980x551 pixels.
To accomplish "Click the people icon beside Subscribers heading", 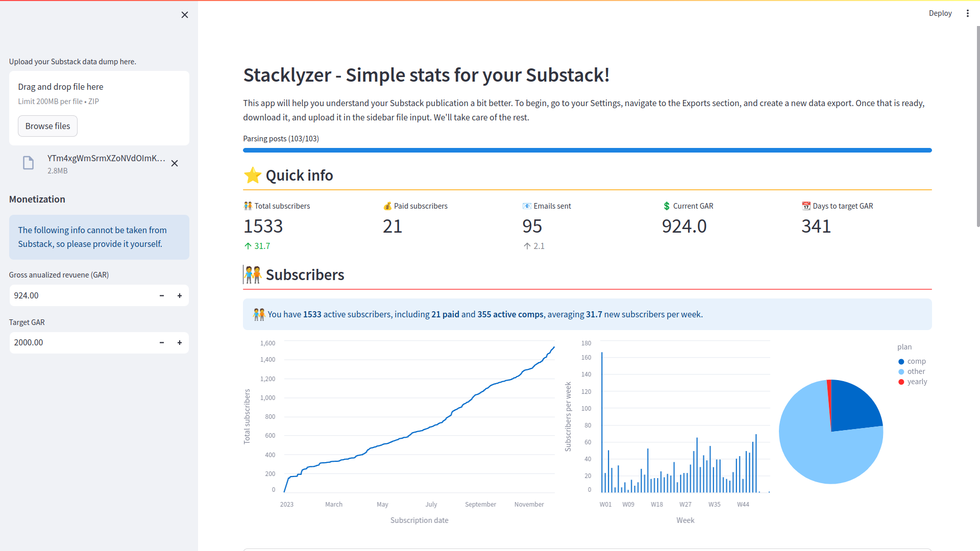I will point(253,275).
